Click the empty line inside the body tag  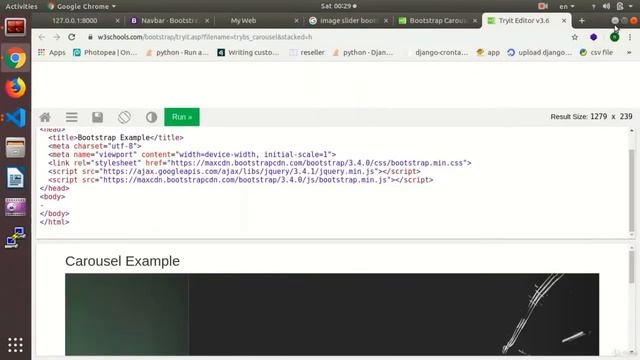tap(42, 205)
